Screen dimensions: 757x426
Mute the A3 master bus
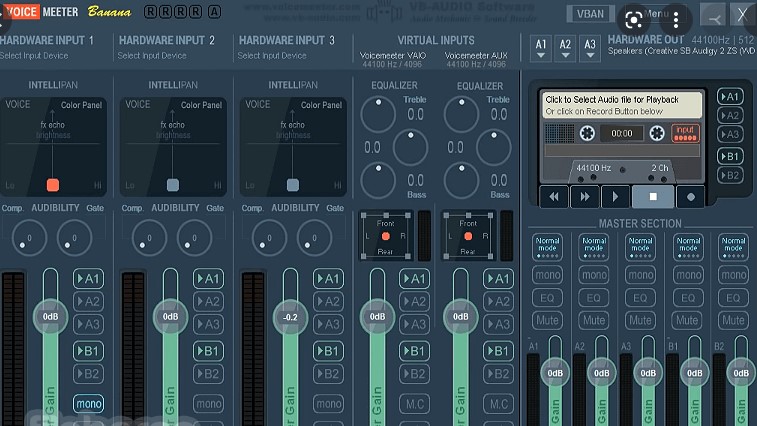pos(641,320)
